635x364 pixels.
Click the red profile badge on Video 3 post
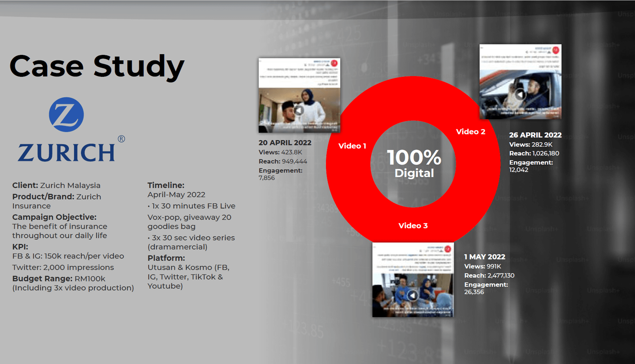click(448, 249)
